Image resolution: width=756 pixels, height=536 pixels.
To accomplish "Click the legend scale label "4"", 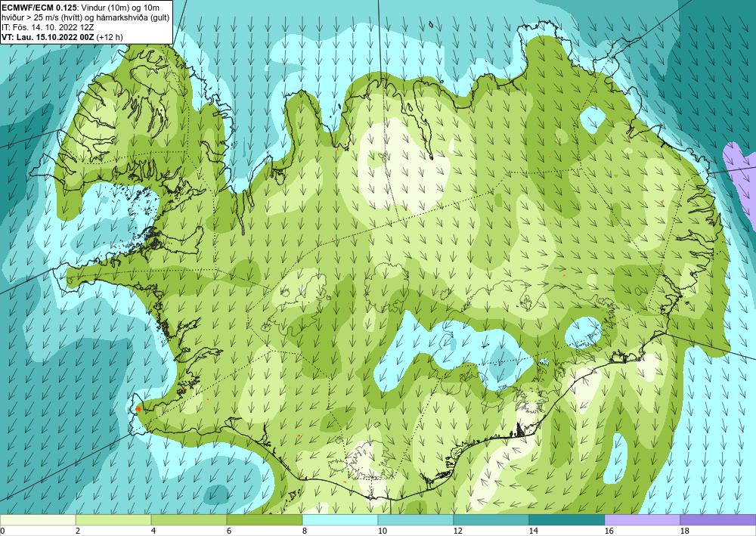I will [153, 531].
